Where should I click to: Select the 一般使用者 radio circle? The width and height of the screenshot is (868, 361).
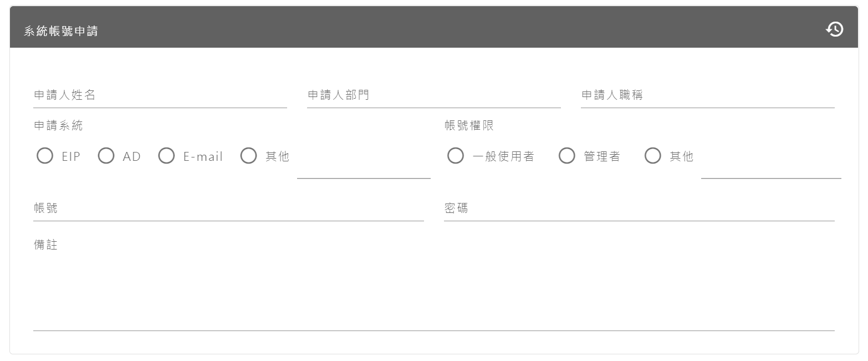pyautogui.click(x=456, y=156)
